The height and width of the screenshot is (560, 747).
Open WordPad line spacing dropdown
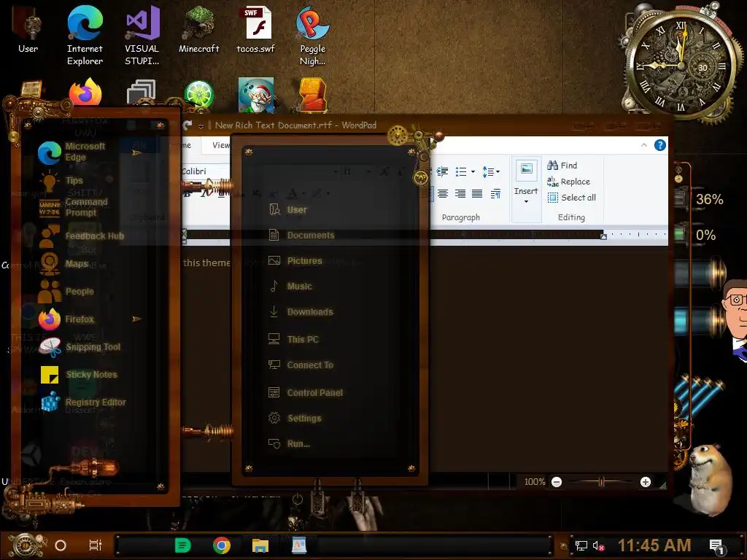491,171
